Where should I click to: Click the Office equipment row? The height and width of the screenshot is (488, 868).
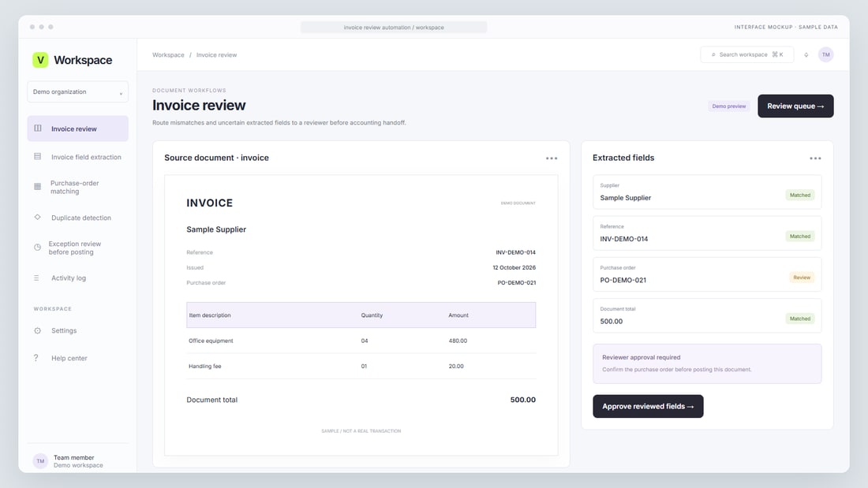[x=361, y=341]
